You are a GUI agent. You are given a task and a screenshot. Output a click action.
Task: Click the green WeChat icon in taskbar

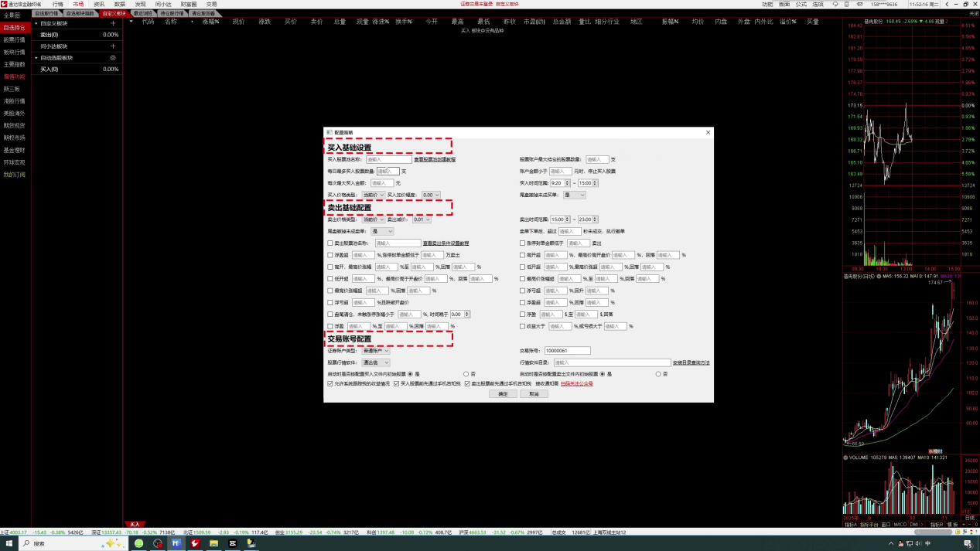click(139, 543)
